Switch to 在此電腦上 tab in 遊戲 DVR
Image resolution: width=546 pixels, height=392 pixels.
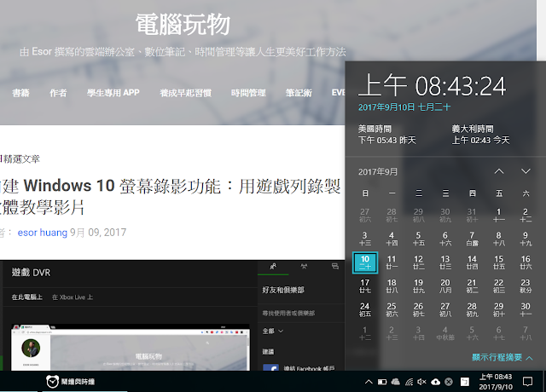tap(26, 297)
